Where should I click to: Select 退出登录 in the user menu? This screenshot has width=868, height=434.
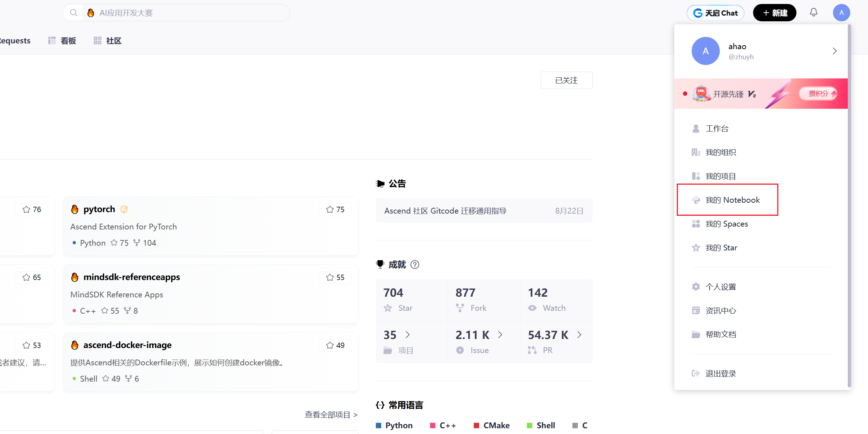click(x=721, y=373)
